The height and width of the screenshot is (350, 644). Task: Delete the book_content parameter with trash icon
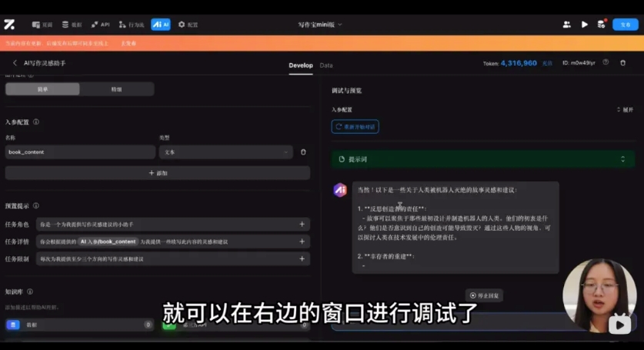303,152
